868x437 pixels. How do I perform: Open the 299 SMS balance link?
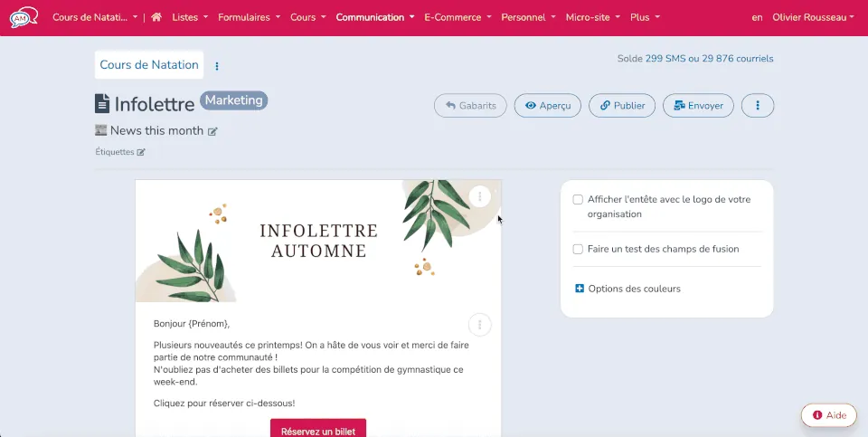click(665, 59)
